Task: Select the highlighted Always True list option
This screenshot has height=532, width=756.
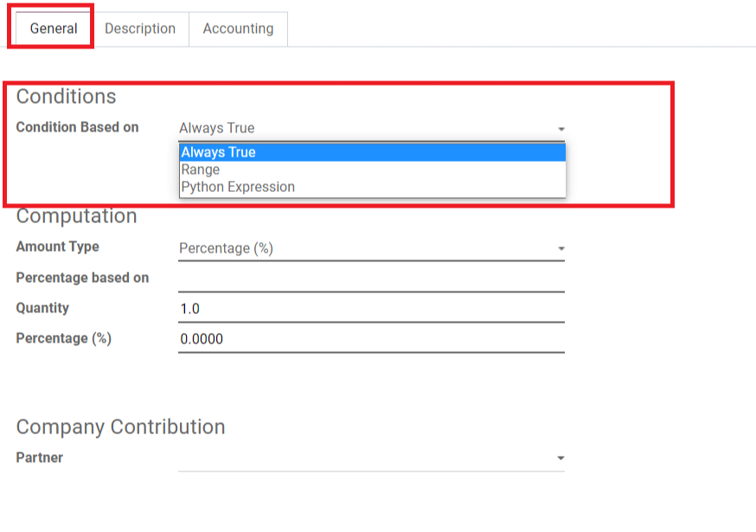Action: tap(372, 152)
